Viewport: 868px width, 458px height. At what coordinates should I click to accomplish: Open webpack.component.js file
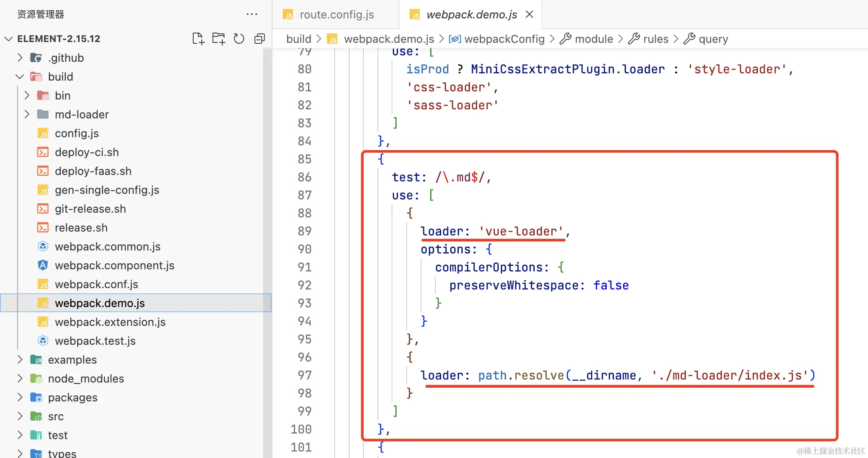(114, 265)
